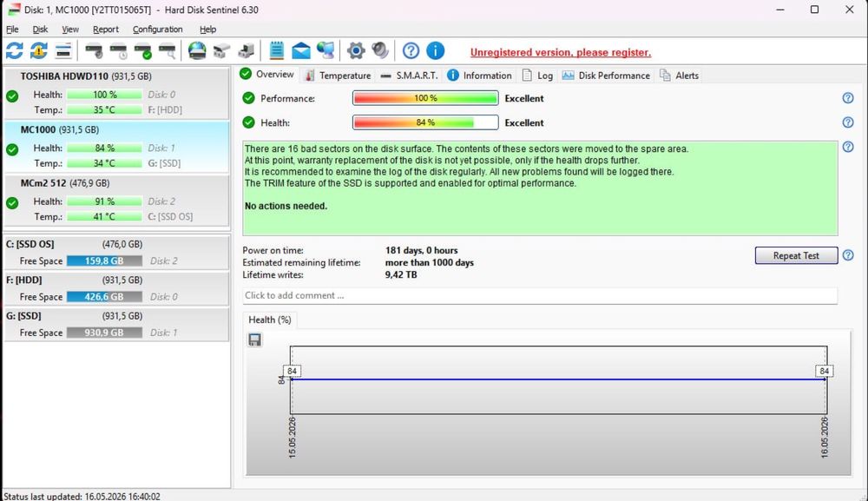
Task: Click the speaker sound icon in toolbar
Action: tap(380, 51)
